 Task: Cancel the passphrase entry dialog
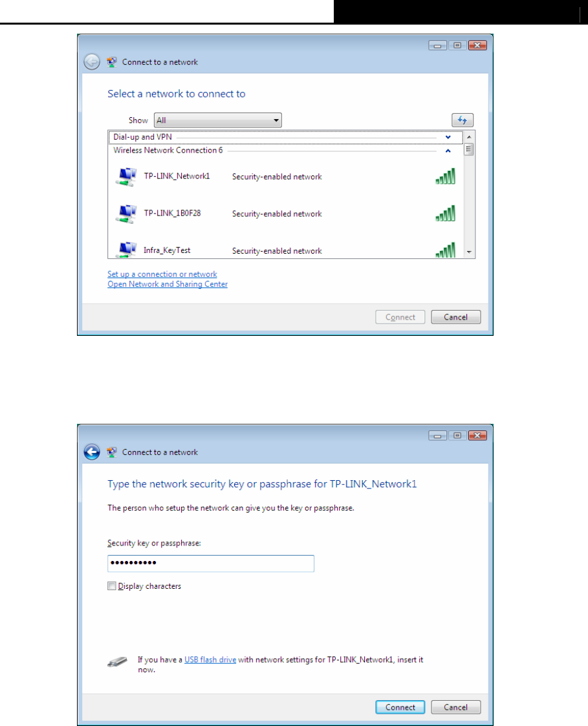(x=455, y=707)
